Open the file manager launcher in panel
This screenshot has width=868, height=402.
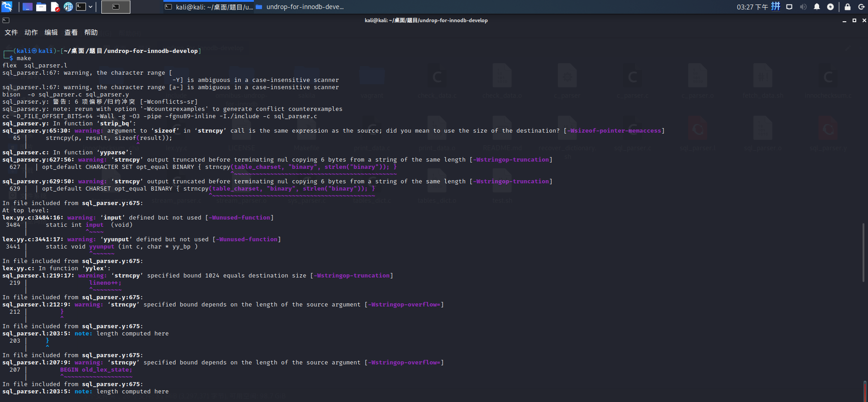(x=41, y=7)
